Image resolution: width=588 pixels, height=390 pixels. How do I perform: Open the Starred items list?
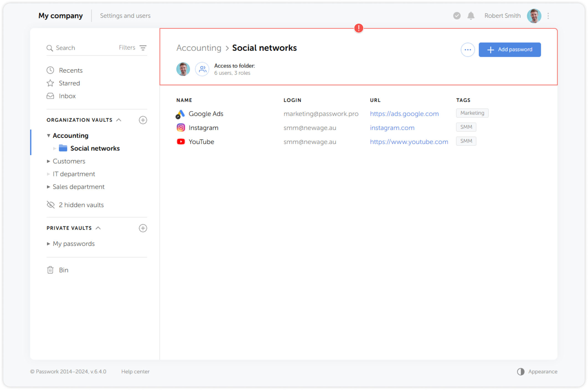pyautogui.click(x=69, y=83)
